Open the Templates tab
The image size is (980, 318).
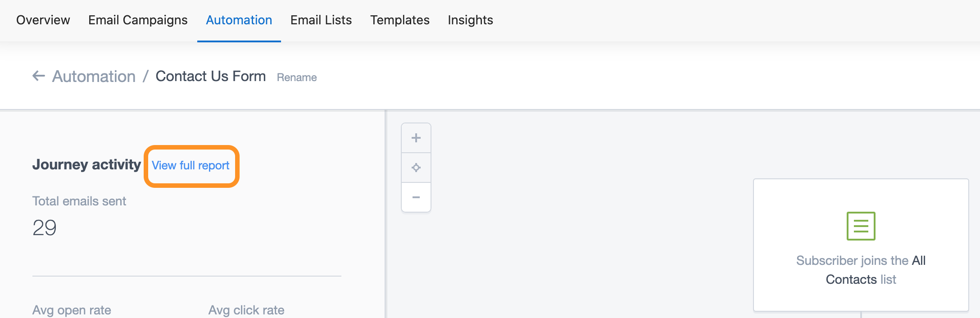pyautogui.click(x=400, y=20)
